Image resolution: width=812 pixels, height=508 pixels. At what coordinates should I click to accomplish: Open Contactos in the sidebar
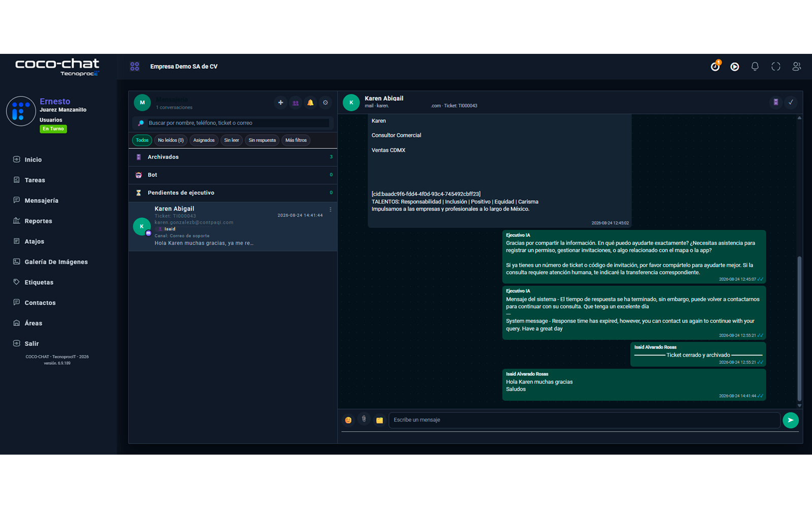[40, 303]
